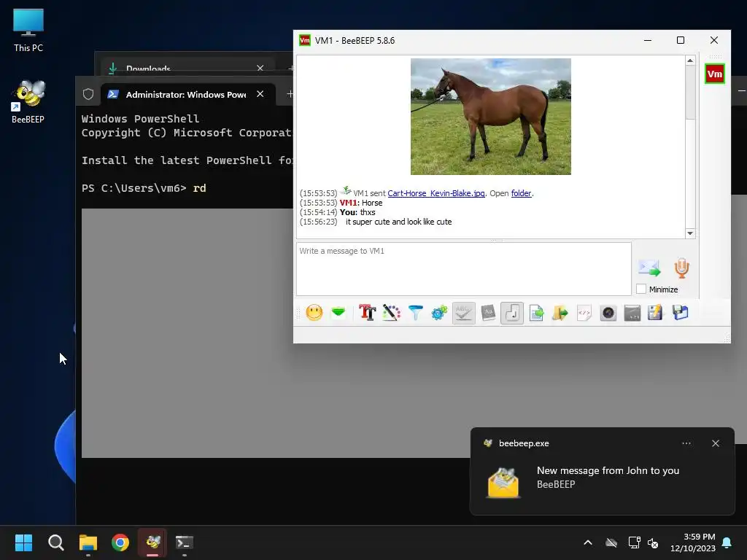The width and height of the screenshot is (747, 560).
Task: Click the microphone voice message icon
Action: point(682,268)
